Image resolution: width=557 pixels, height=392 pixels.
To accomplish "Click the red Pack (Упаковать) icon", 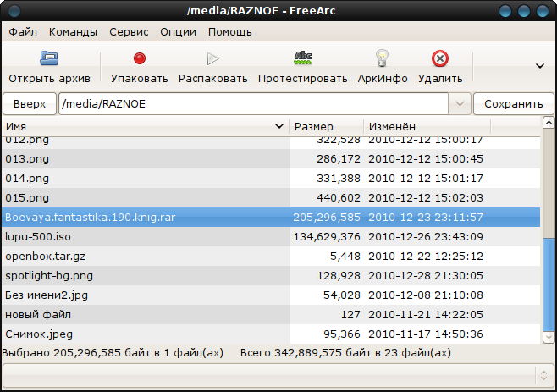I will [x=139, y=58].
